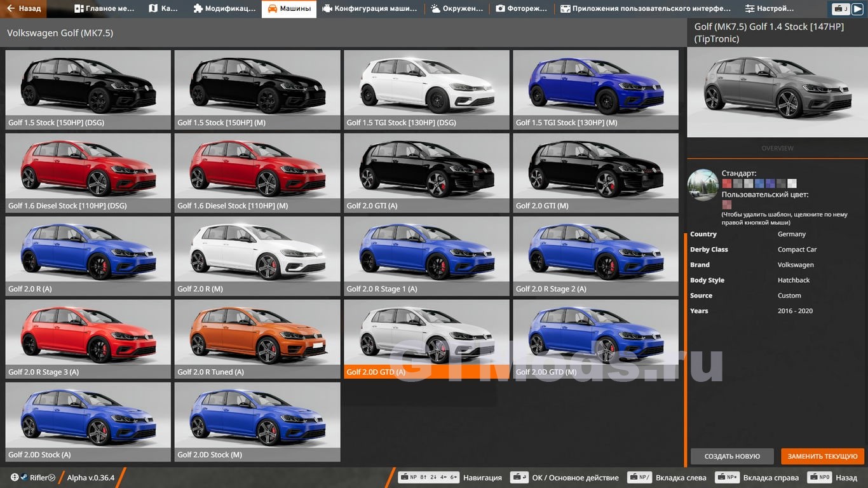Image resolution: width=868 pixels, height=488 pixels.
Task: Select the Golf 2.0 GTI (A) car
Action: pyautogui.click(x=426, y=173)
